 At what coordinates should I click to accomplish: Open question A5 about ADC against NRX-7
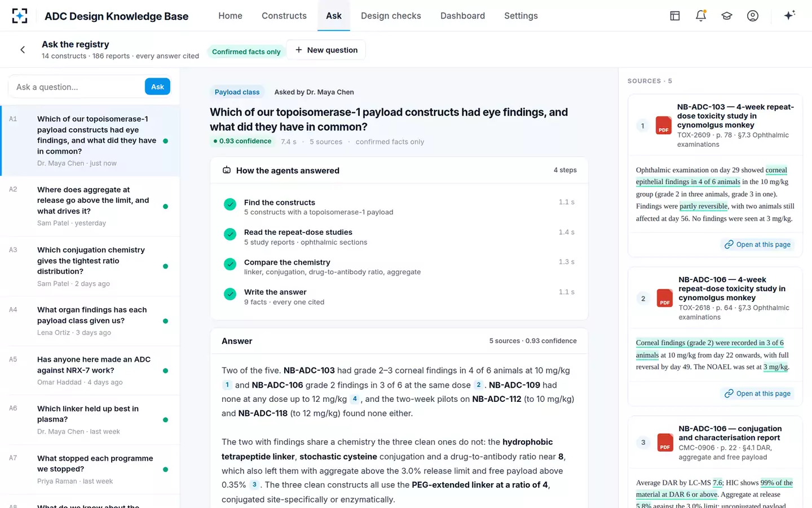tap(90, 370)
